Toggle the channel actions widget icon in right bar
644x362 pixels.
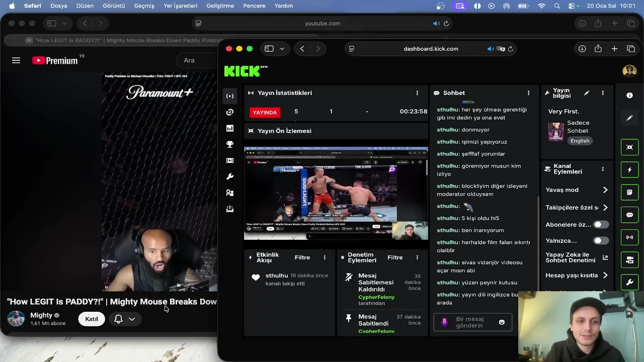tap(629, 260)
